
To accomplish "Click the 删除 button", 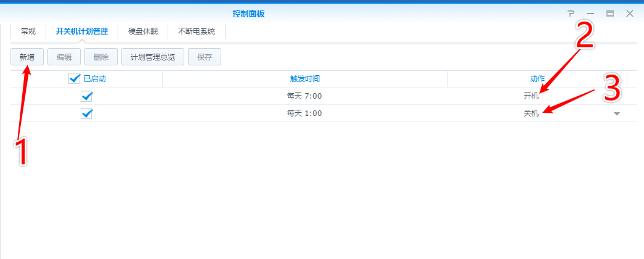I will (101, 57).
